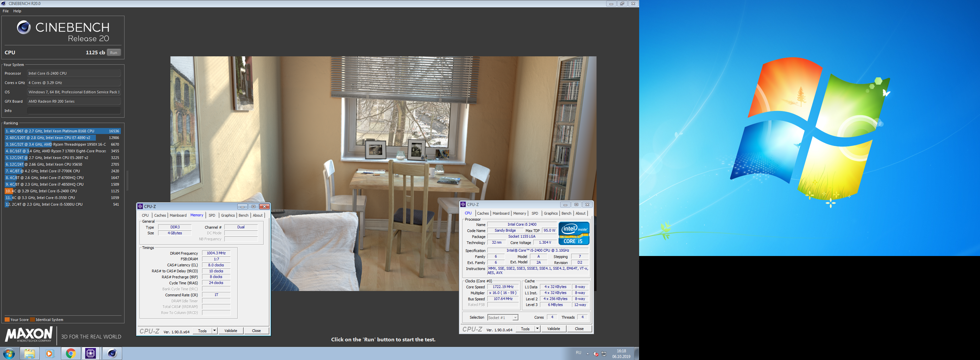Screen dimensions: 980x360
Task: Run the CPU benchmark test
Action: [x=114, y=53]
